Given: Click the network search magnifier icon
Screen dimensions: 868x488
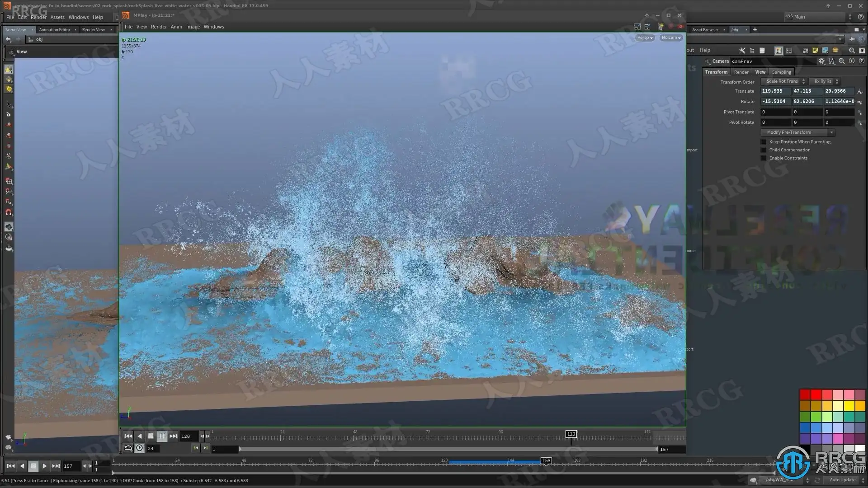Looking at the screenshot, I should click(852, 51).
